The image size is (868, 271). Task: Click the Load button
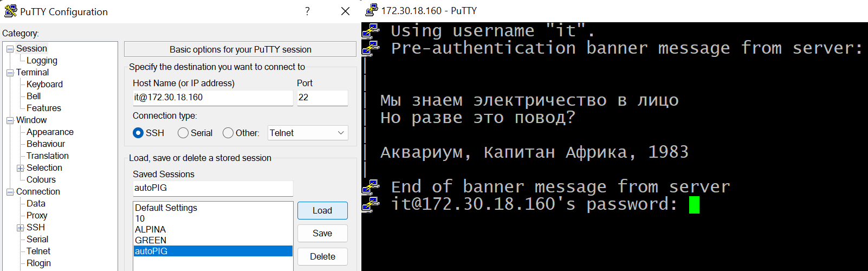coord(322,210)
